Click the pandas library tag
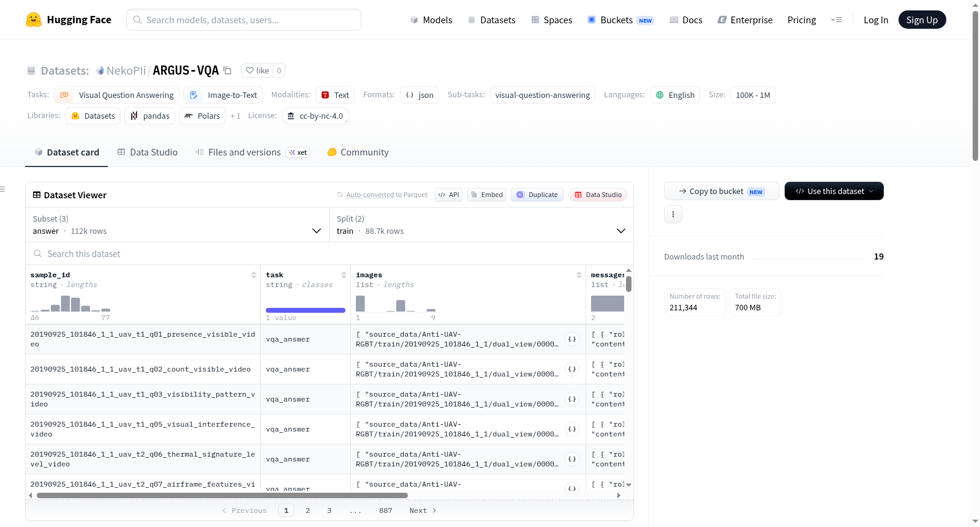Viewport: 980px width, 527px height. point(150,116)
